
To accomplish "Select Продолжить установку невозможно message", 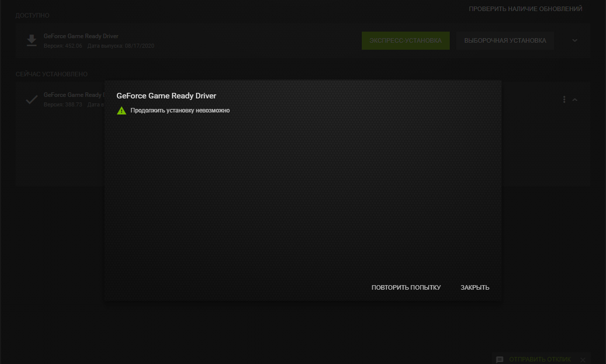I will [180, 110].
